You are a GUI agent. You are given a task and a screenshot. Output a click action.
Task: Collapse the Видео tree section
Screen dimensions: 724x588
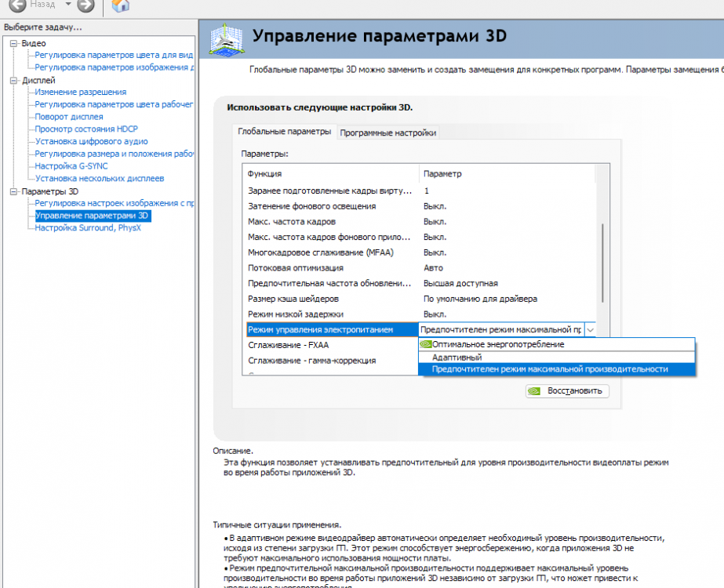tap(13, 43)
